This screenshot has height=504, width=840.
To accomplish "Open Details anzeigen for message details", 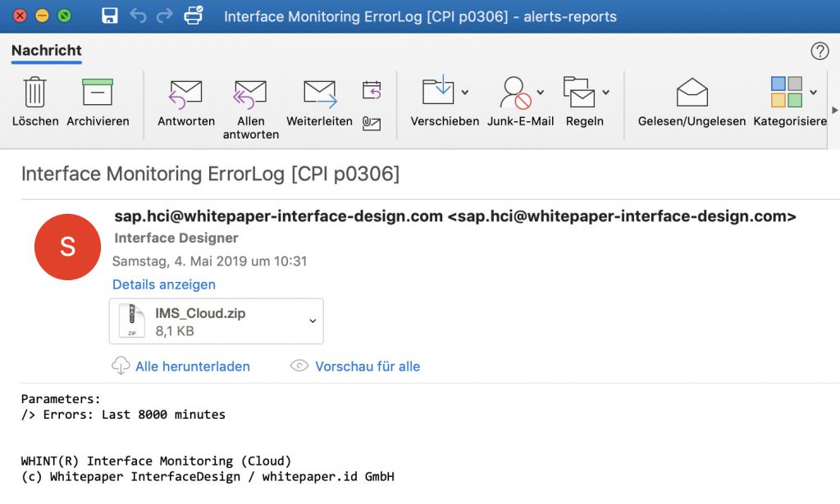I will pos(163,284).
